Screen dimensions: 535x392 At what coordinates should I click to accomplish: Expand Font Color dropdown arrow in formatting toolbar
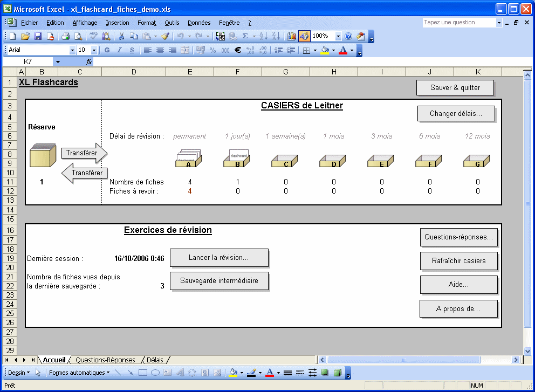[x=352, y=50]
